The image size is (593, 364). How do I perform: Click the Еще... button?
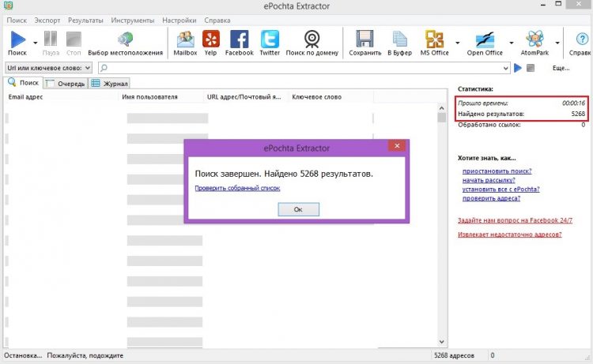561,68
